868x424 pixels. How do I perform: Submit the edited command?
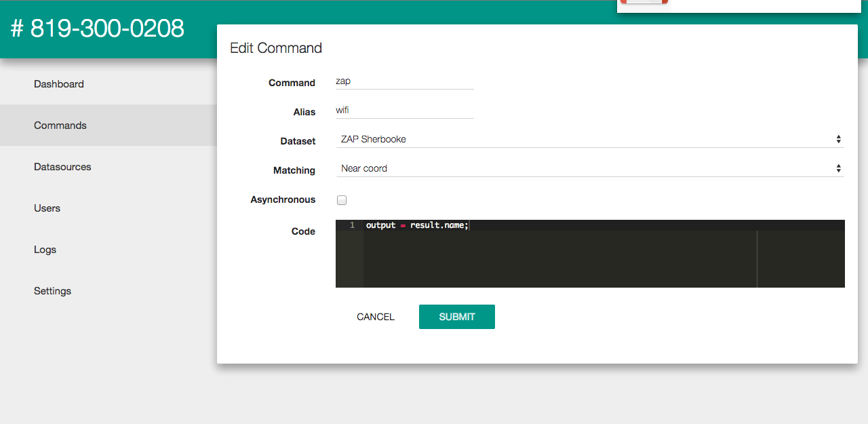click(x=457, y=317)
